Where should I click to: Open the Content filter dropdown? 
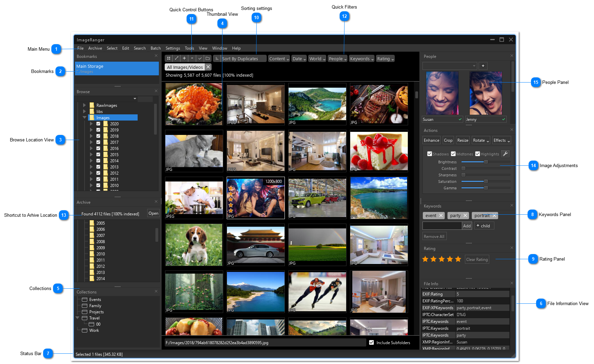pos(279,59)
